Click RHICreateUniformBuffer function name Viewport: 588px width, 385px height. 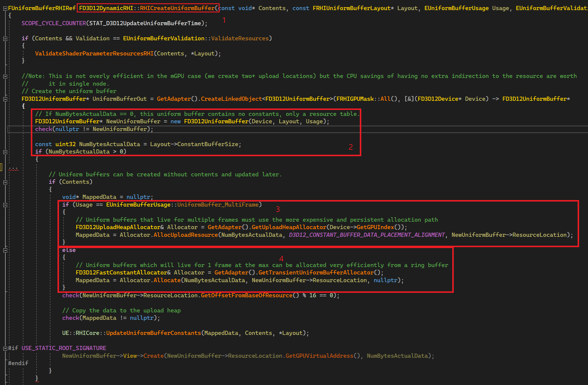point(177,8)
